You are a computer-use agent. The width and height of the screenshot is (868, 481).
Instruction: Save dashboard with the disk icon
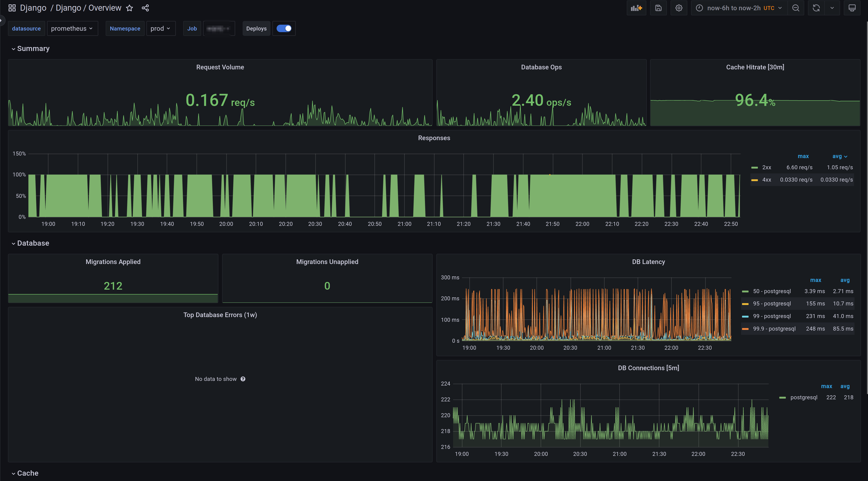(x=658, y=8)
